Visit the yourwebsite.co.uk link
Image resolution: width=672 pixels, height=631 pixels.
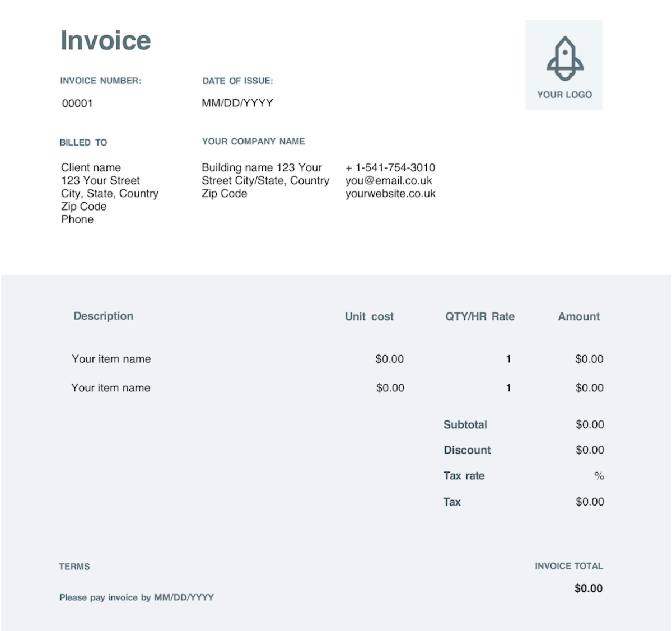coord(390,194)
